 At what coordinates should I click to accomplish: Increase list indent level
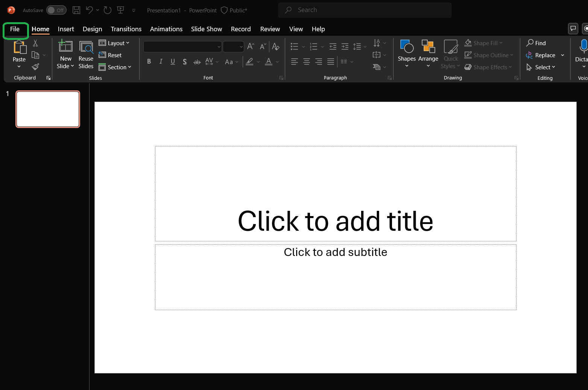click(x=345, y=47)
